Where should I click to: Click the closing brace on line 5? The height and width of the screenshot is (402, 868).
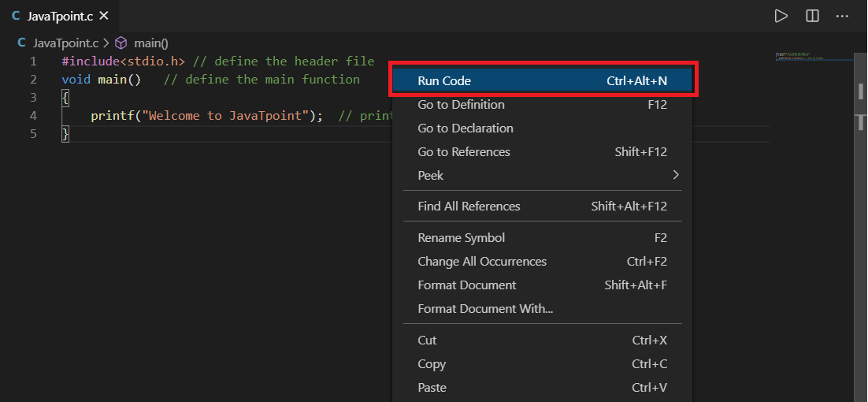pos(65,134)
